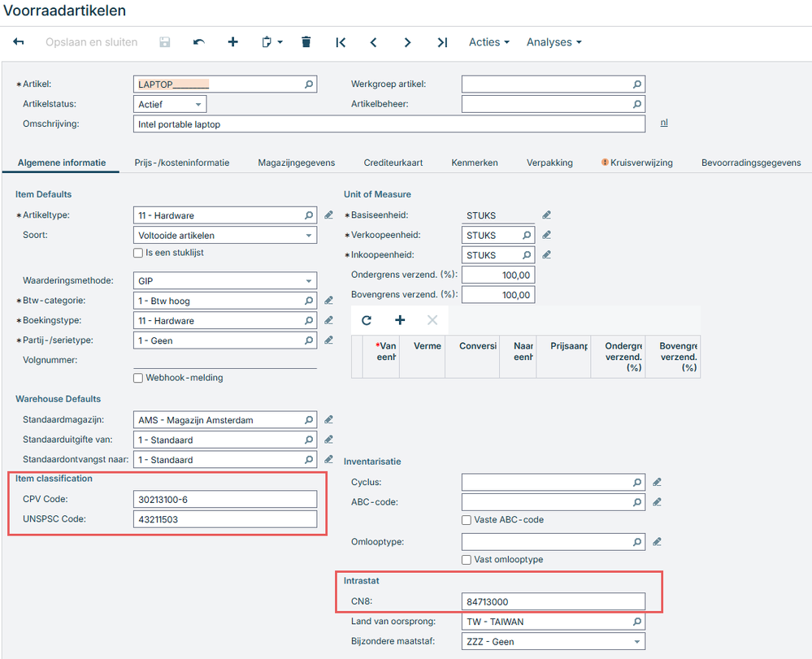Click the 'nl' language link
This screenshot has height=659, width=812.
(x=664, y=123)
